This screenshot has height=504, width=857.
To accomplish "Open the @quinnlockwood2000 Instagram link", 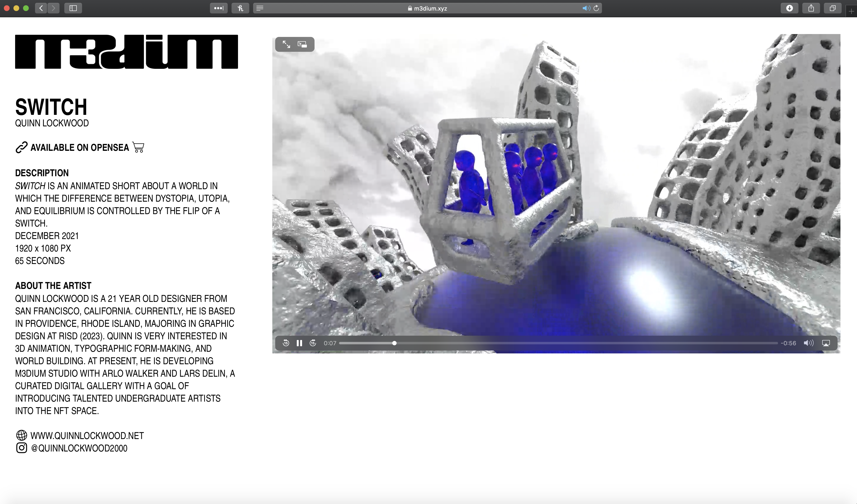I will 79,448.
